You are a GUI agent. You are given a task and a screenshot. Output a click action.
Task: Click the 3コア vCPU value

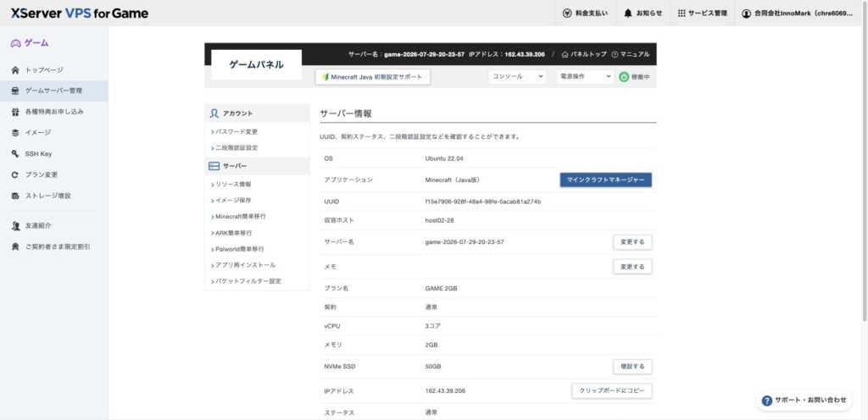tap(433, 326)
